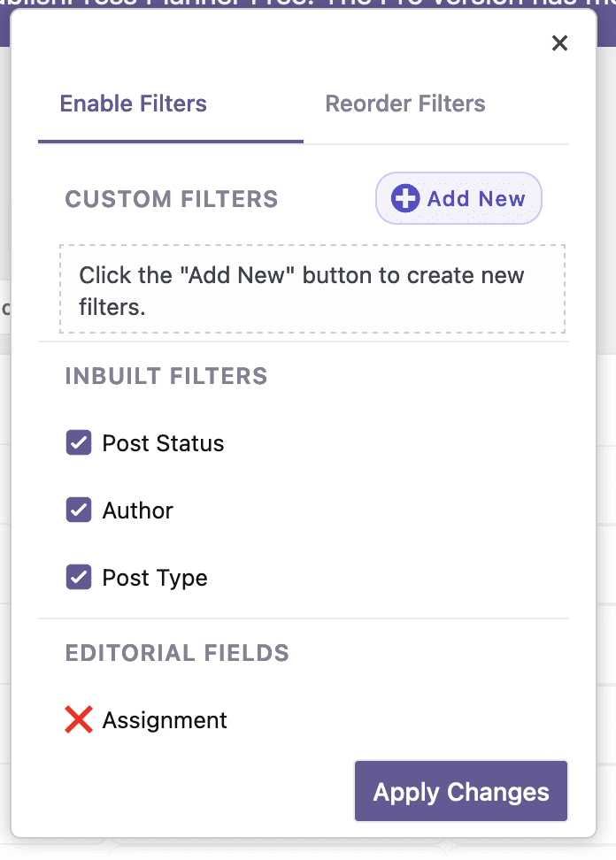616x860 pixels.
Task: Select the Assignment field label
Action: click(x=165, y=719)
